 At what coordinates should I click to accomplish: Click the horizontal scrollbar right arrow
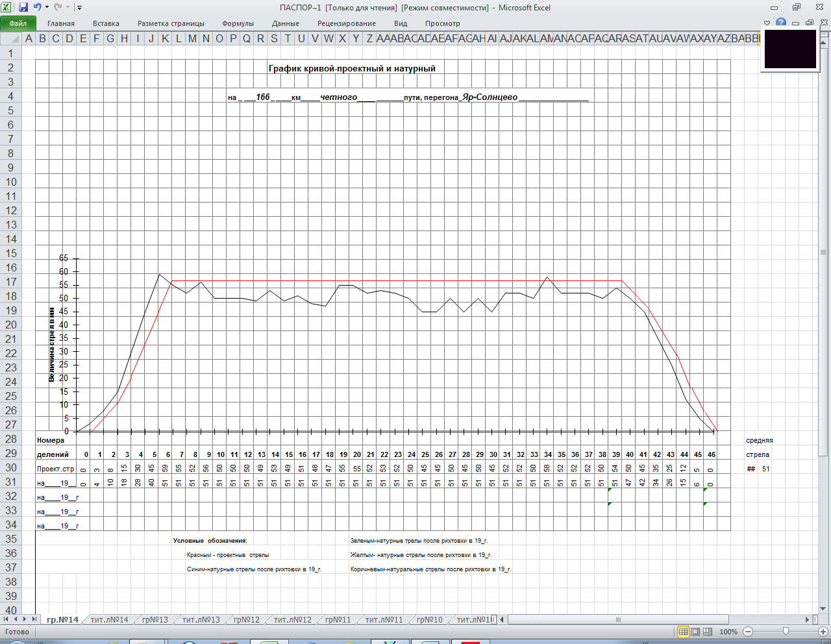pyautogui.click(x=807, y=619)
